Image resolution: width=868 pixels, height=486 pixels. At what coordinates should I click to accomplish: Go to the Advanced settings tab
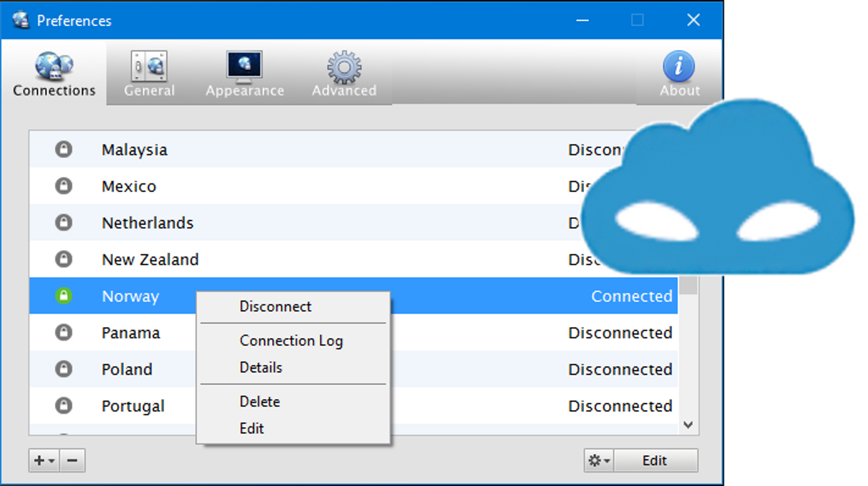click(x=344, y=73)
